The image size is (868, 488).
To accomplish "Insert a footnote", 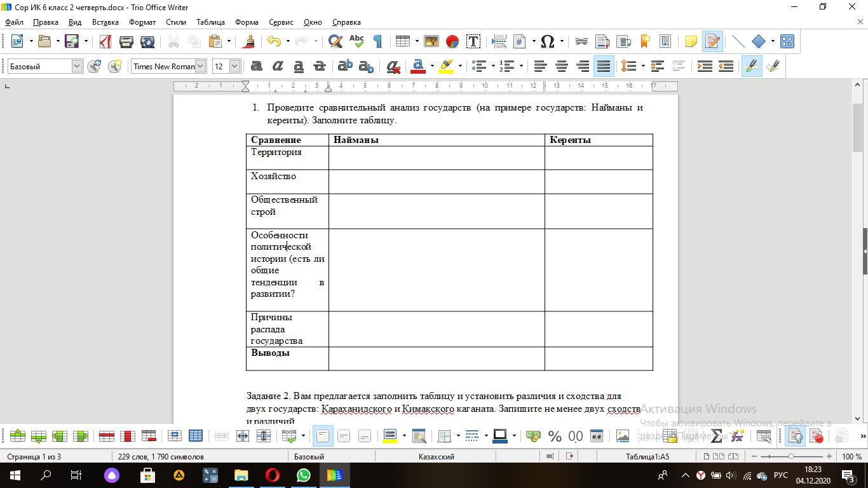I will pos(602,41).
